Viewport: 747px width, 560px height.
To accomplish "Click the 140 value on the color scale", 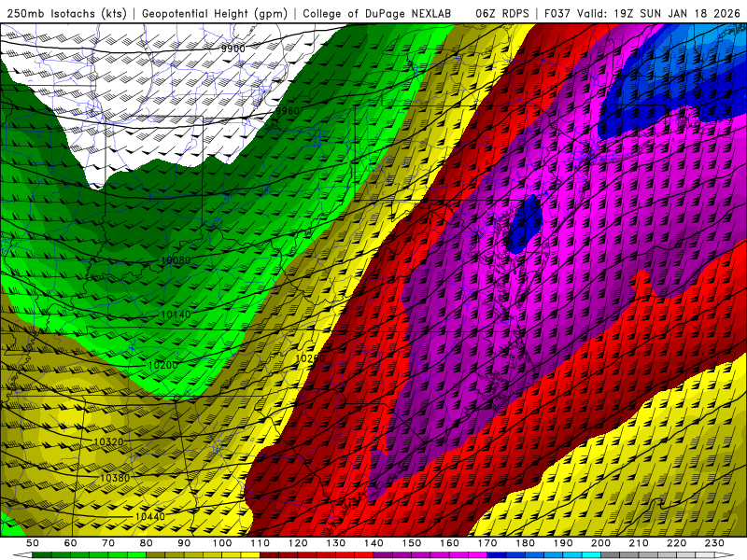I will tap(373, 543).
